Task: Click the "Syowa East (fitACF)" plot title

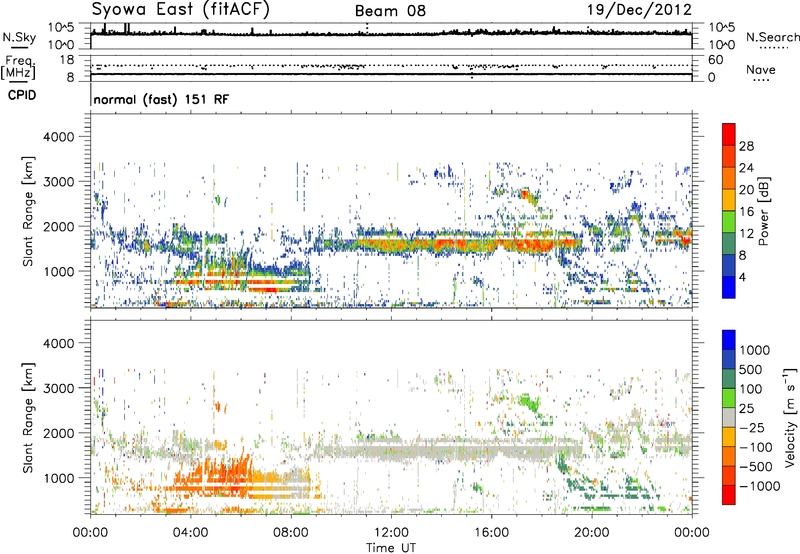Action: tap(180, 9)
